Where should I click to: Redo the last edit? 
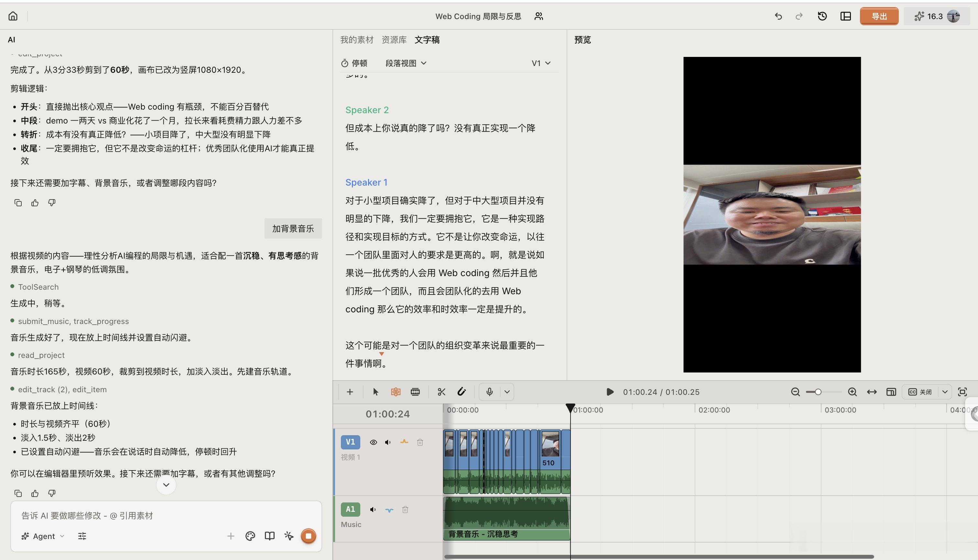(799, 16)
